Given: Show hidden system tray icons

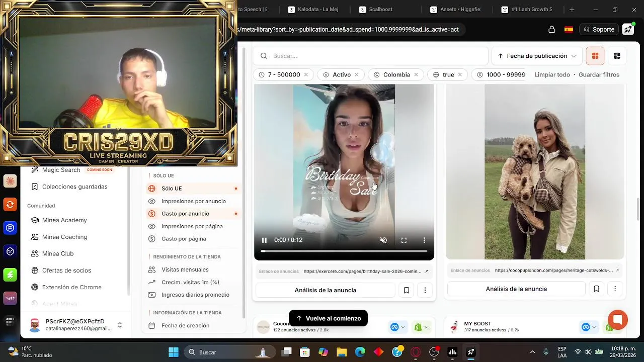Looking at the screenshot, I should (532, 352).
